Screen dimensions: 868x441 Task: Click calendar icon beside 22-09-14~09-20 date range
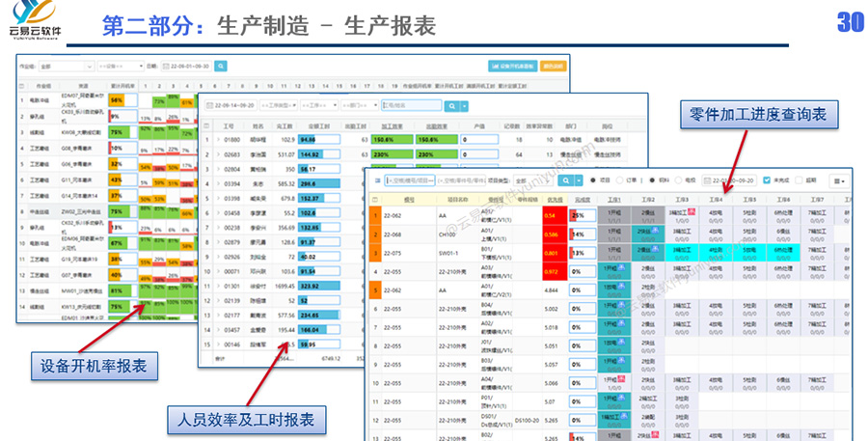[x=210, y=104]
